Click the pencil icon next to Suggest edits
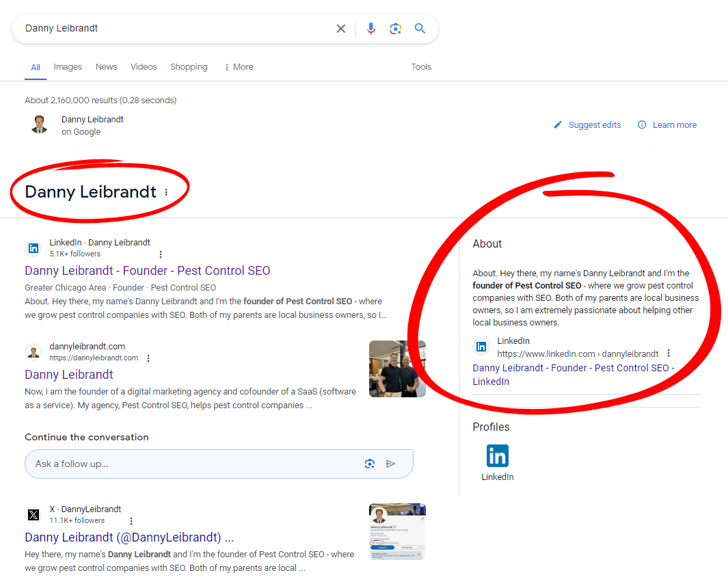 tap(558, 125)
